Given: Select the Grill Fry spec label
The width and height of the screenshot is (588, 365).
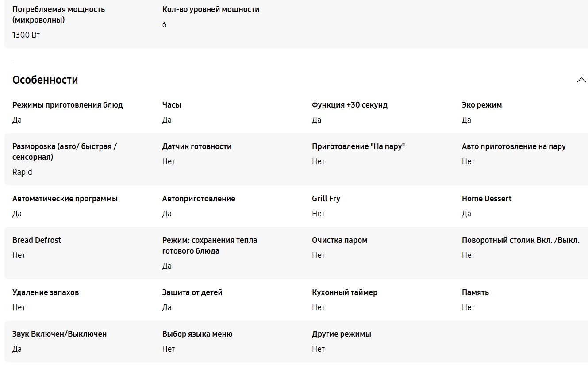Looking at the screenshot, I should [x=326, y=199].
